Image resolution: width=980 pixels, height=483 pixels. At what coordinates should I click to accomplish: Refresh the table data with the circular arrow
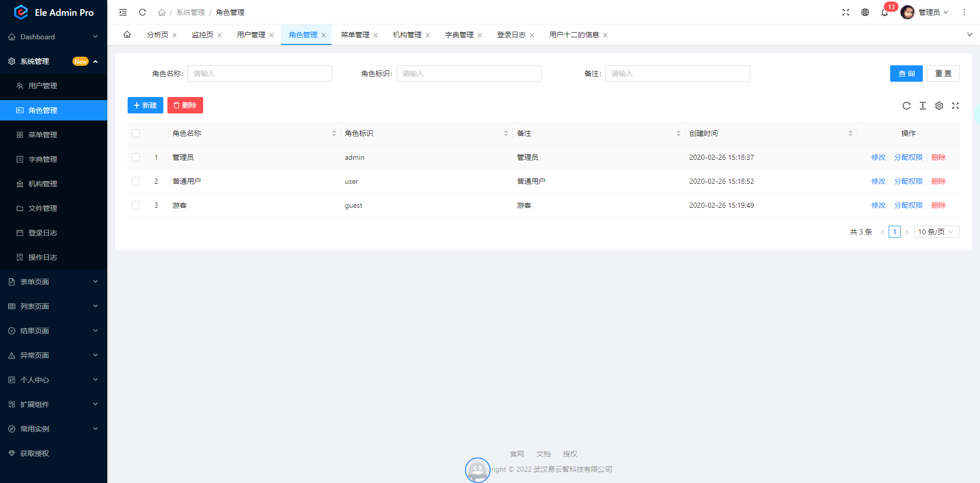coord(906,106)
